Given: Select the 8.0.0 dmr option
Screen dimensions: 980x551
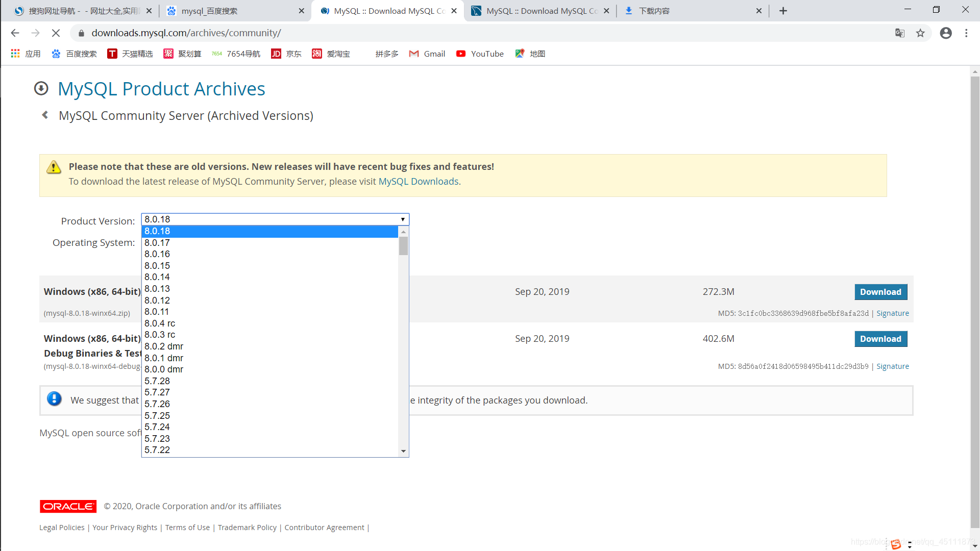Looking at the screenshot, I should pyautogui.click(x=269, y=369).
